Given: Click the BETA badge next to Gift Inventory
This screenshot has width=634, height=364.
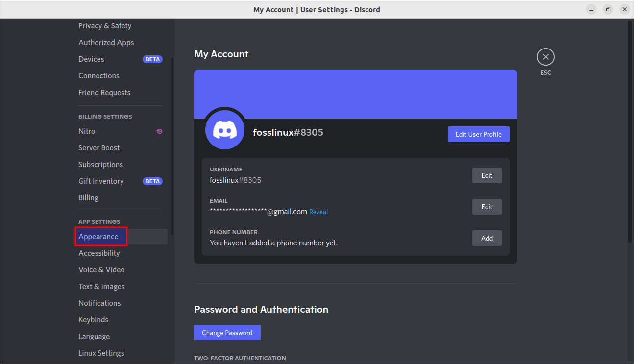Looking at the screenshot, I should (152, 181).
